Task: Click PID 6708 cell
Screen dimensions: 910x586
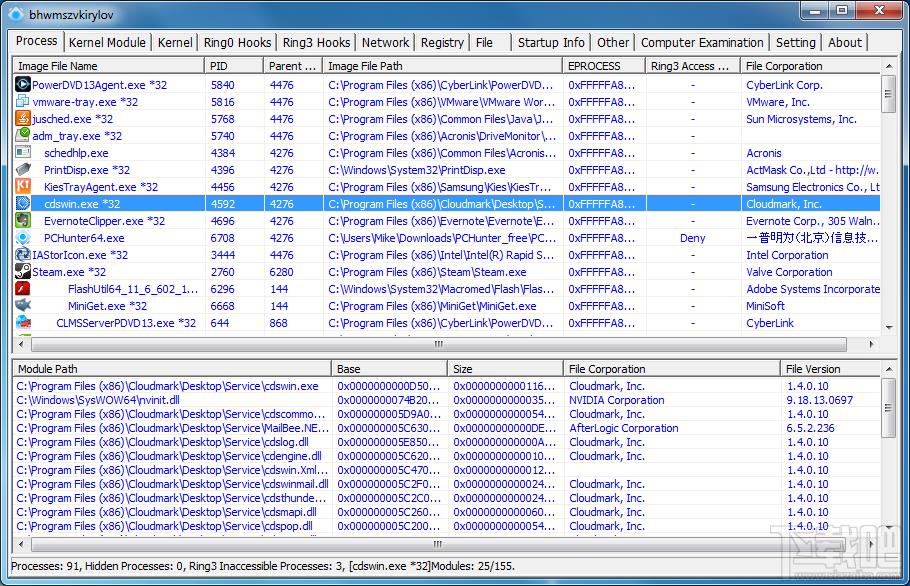Action: 222,238
